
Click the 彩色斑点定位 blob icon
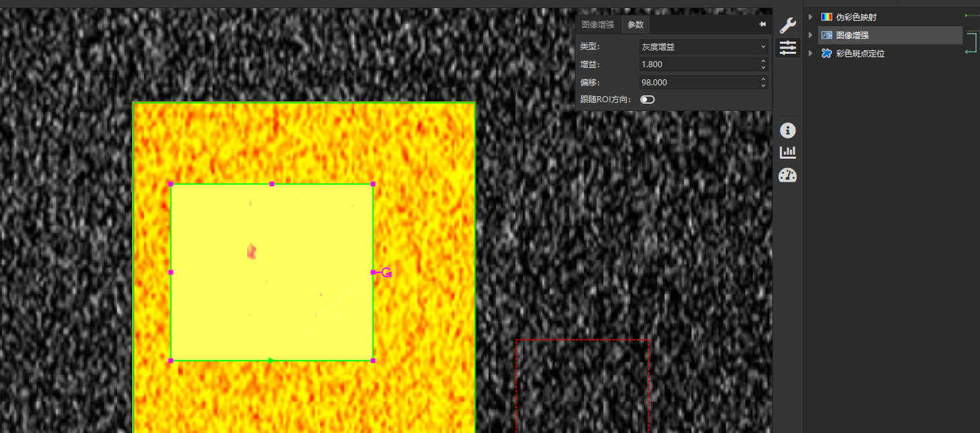pos(827,53)
